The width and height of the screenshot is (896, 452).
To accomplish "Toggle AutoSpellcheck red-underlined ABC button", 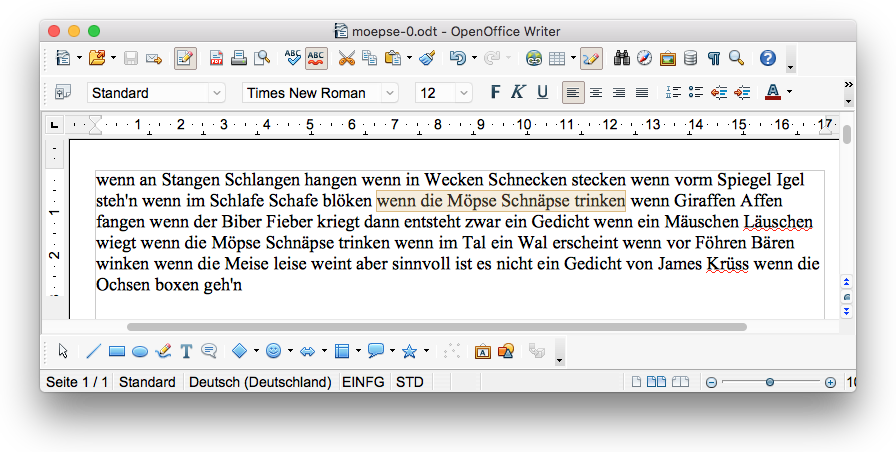I will coord(316,58).
